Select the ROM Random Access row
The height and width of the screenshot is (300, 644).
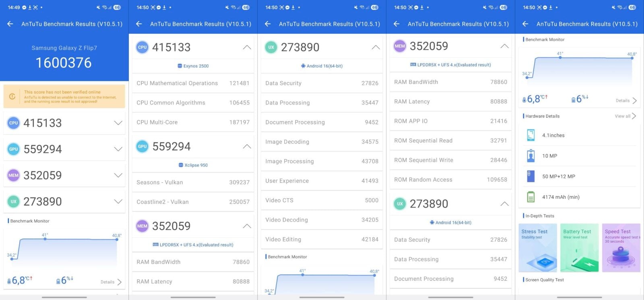click(x=451, y=180)
